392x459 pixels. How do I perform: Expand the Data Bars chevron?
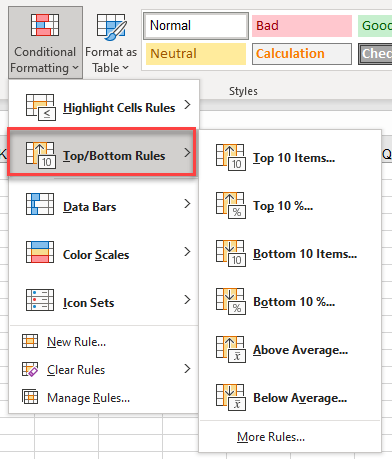pos(187,204)
